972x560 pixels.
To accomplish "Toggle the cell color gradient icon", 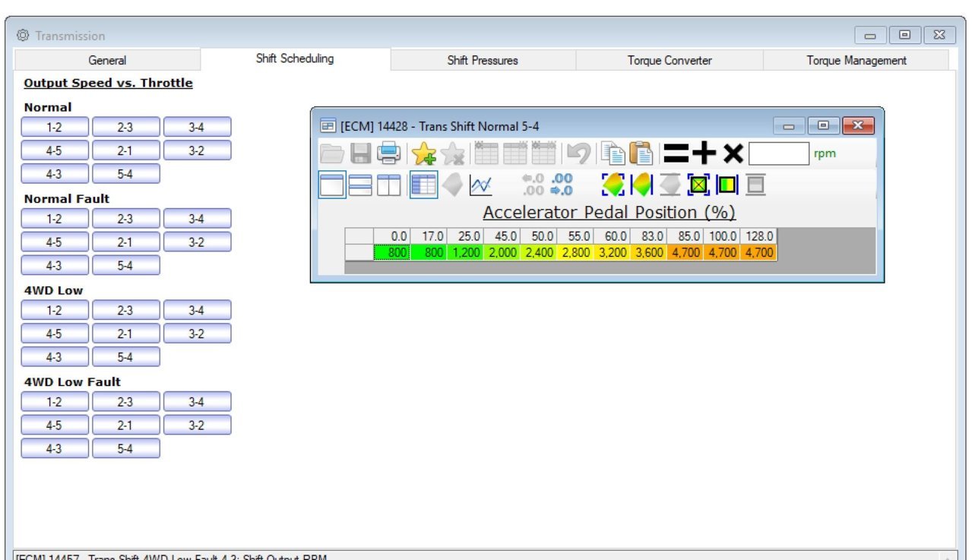I will (727, 185).
